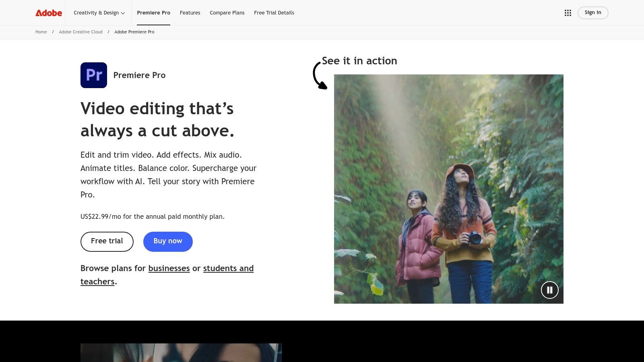Click the US$22.99/mo pricing text
The width and height of the screenshot is (644, 362).
coord(153,216)
